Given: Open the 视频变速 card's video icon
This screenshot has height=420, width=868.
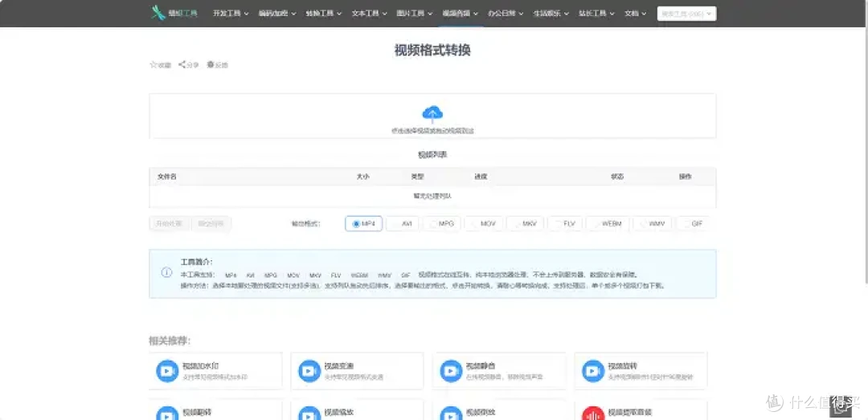Looking at the screenshot, I should pos(309,371).
